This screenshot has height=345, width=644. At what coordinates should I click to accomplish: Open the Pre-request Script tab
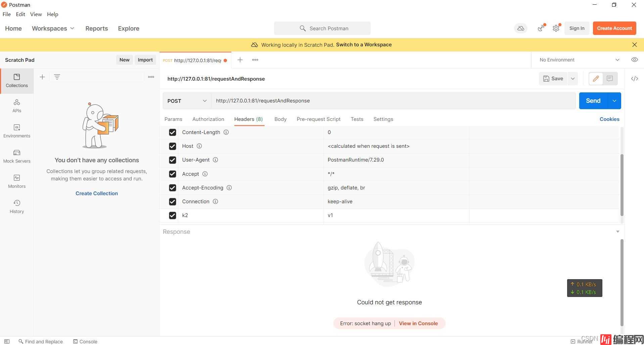click(x=319, y=119)
